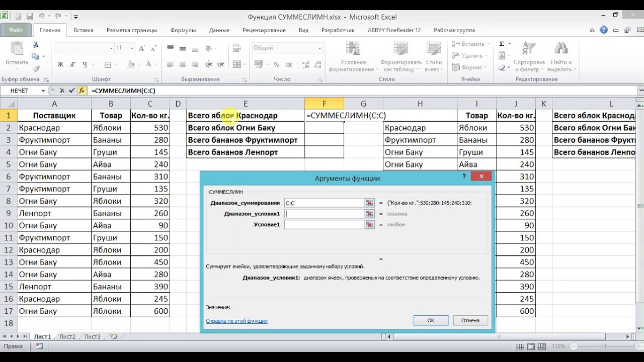Collapse dialog via Диапазон_суммирования range picker icon

click(x=370, y=203)
